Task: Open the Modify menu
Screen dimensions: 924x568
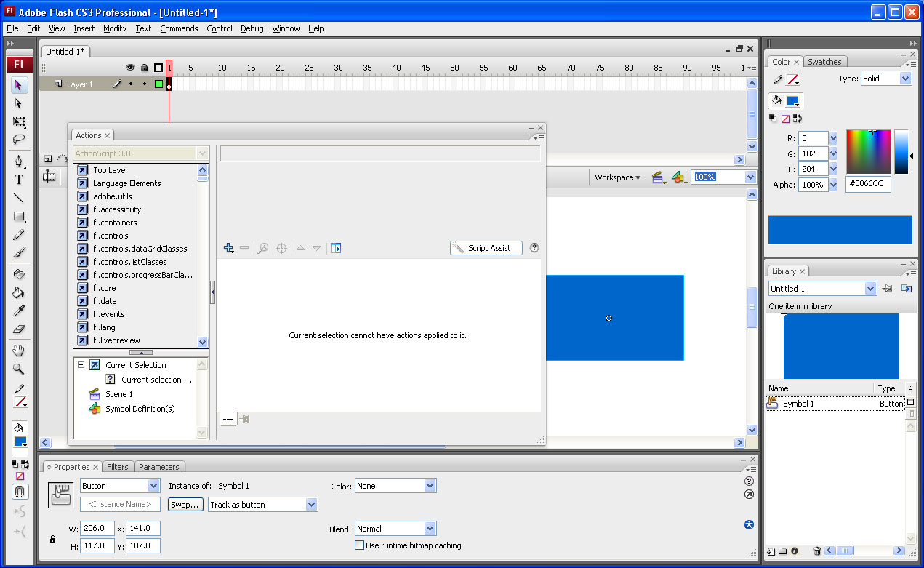Action: 115,28
